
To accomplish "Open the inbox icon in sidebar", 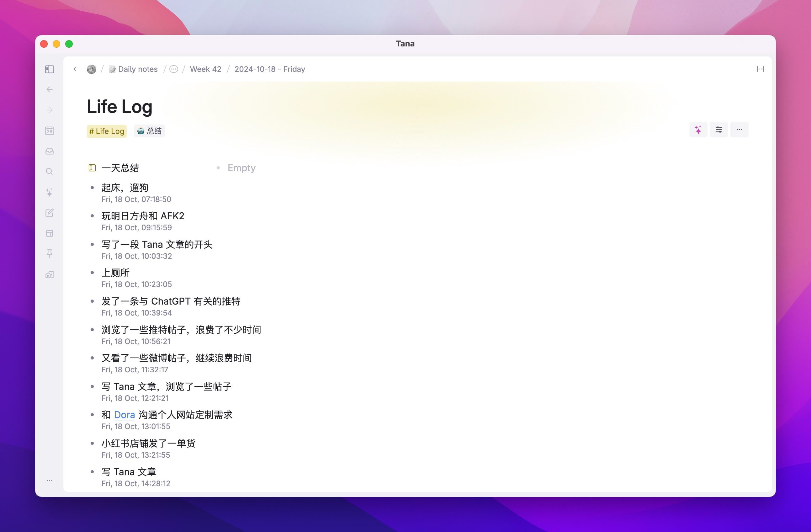I will [x=50, y=151].
